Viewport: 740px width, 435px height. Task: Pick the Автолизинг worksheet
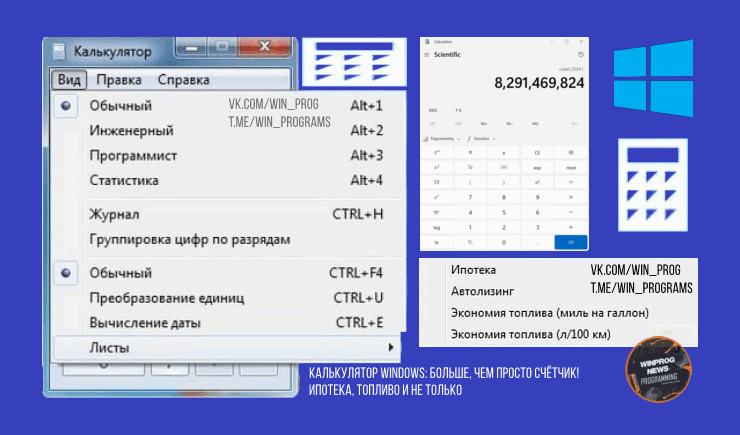482,291
